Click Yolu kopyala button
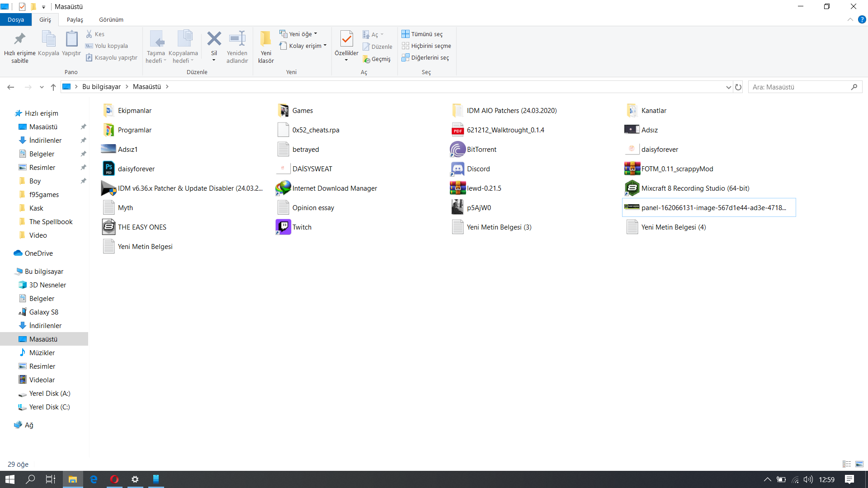 (x=107, y=46)
